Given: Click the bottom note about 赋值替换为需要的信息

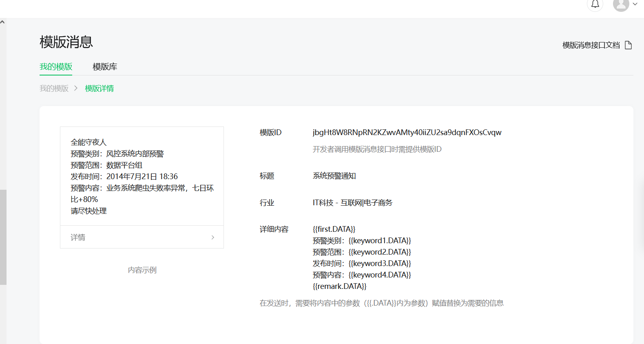Looking at the screenshot, I should [382, 303].
